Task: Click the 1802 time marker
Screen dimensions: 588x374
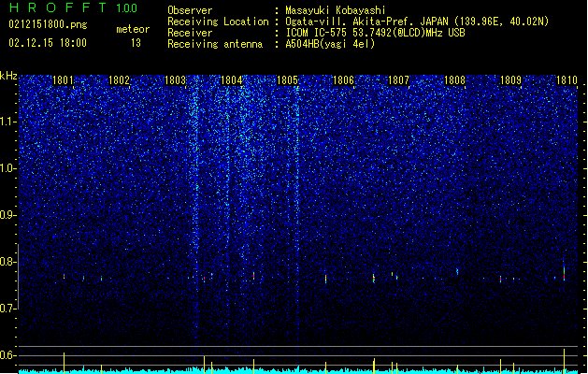Action: pyautogui.click(x=119, y=79)
